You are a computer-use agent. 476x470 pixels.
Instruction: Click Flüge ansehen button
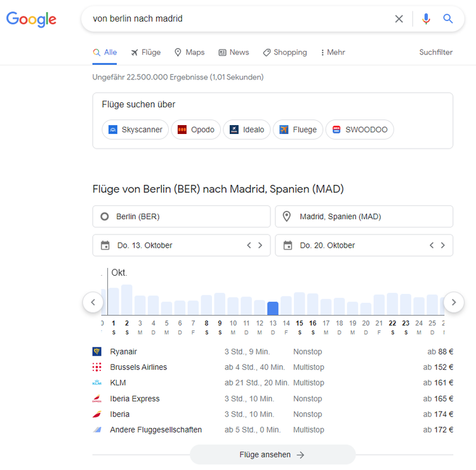pyautogui.click(x=272, y=455)
